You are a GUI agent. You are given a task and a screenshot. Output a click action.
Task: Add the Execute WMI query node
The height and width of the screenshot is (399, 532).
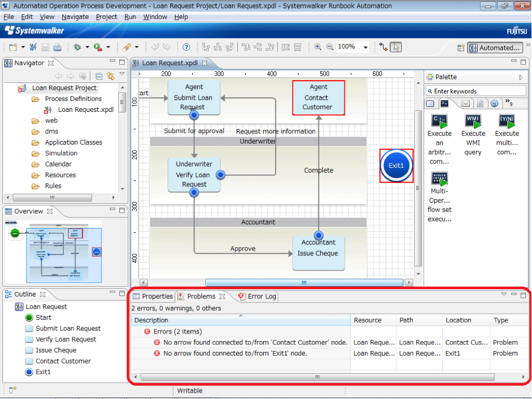(473, 135)
